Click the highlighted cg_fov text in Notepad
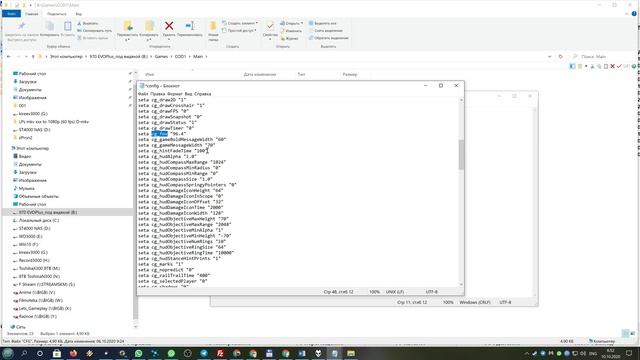 pyautogui.click(x=160, y=133)
